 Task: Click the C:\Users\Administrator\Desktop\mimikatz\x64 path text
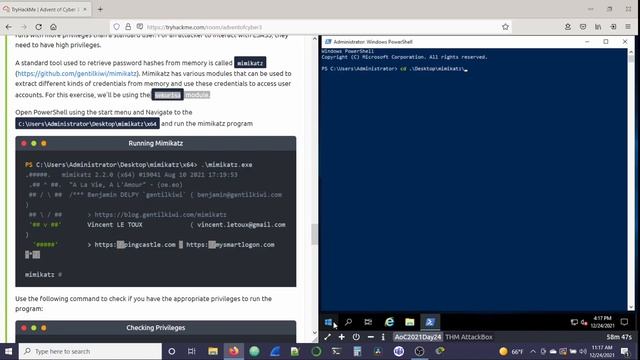[87, 124]
